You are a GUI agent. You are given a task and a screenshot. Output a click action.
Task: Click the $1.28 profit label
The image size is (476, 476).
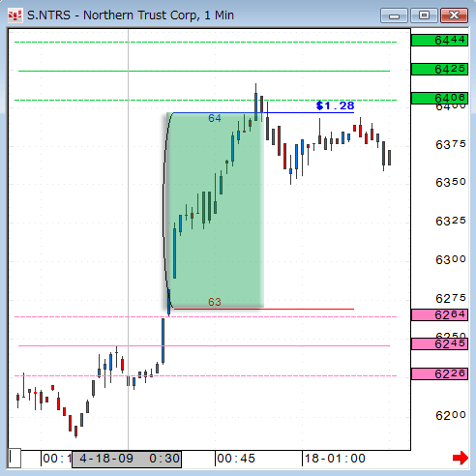(335, 105)
